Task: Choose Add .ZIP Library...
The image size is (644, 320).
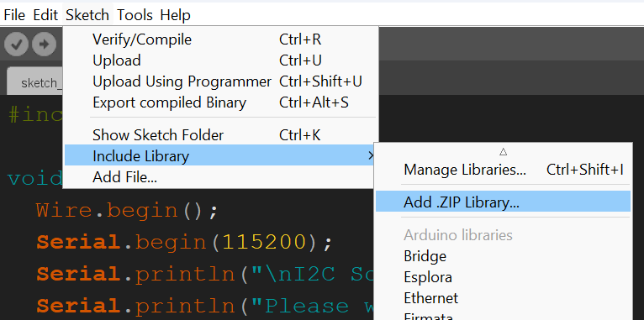Action: pyautogui.click(x=503, y=202)
